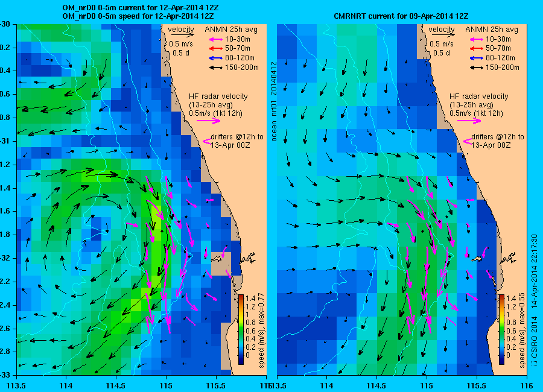Select the title 'OM_nrD0 0-5m speed for 12-Apr-2014 12Z'

pos(138,16)
